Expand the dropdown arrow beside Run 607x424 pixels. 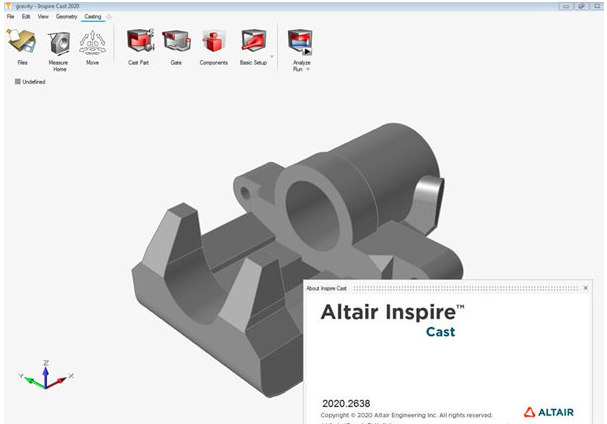[308, 69]
